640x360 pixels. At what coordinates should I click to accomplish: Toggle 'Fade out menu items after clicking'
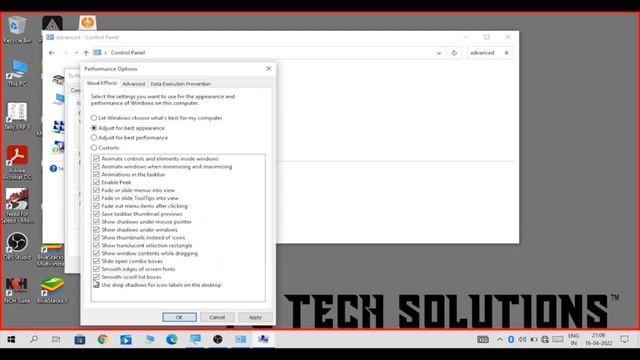pyautogui.click(x=96, y=206)
